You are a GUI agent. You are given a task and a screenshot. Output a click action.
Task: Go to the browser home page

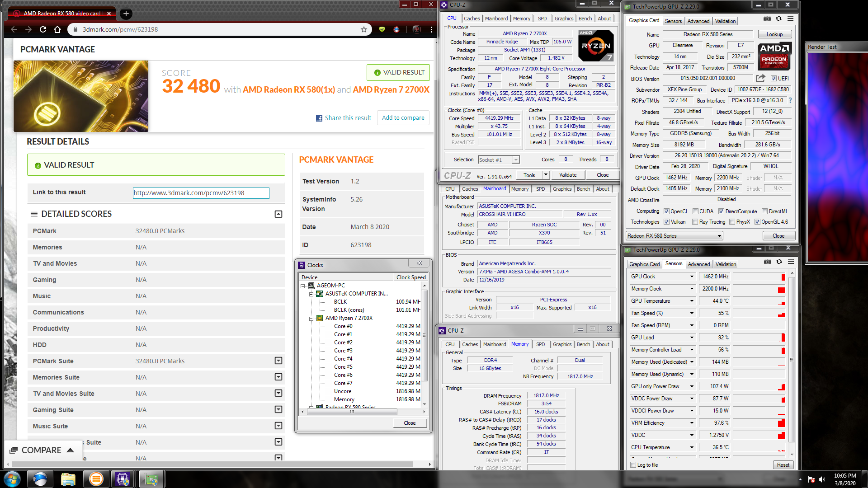coord(57,29)
